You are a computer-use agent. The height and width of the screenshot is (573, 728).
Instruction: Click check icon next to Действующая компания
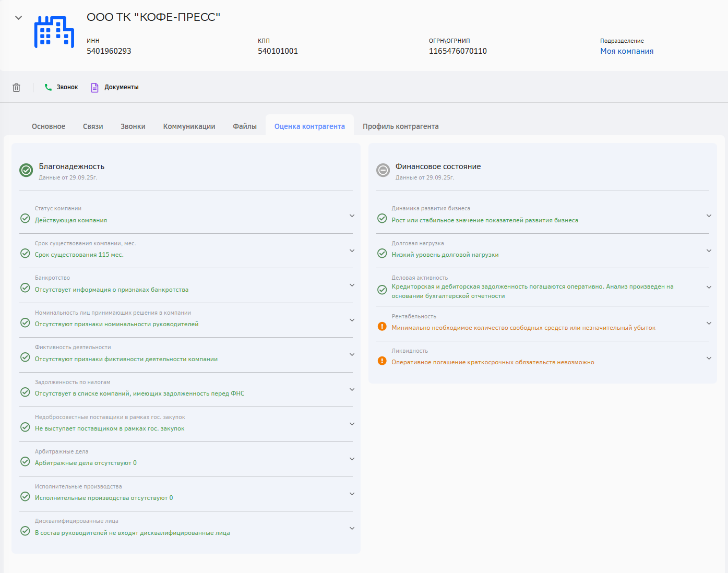(x=25, y=218)
